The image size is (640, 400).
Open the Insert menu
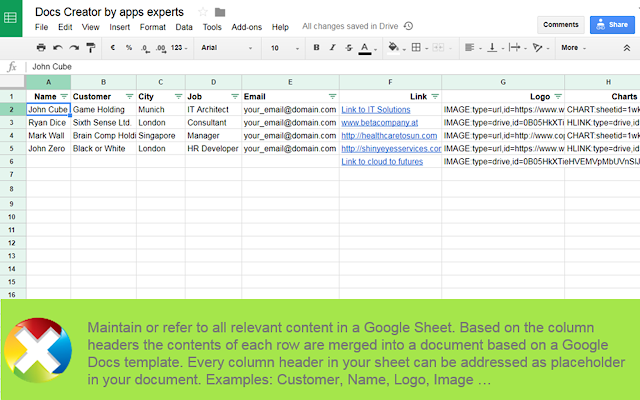coord(119,27)
